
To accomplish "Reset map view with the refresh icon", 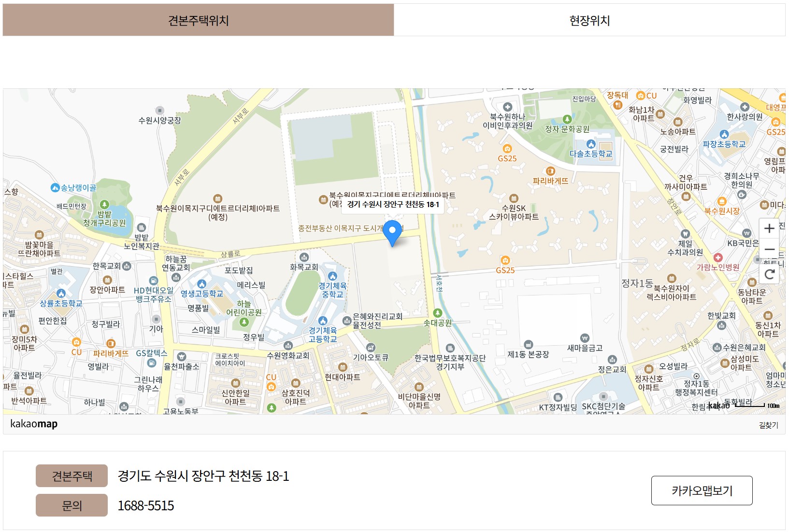I will click(x=769, y=275).
